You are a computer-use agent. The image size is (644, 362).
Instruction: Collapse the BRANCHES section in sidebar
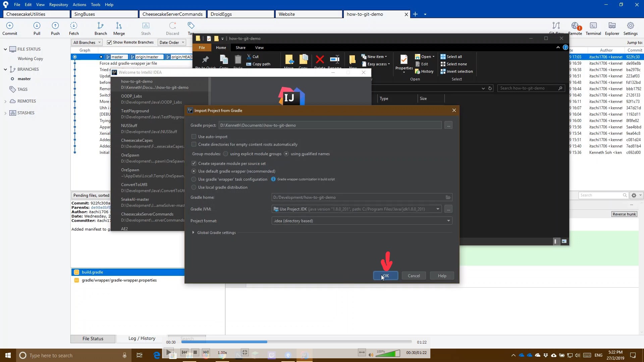click(x=5, y=69)
